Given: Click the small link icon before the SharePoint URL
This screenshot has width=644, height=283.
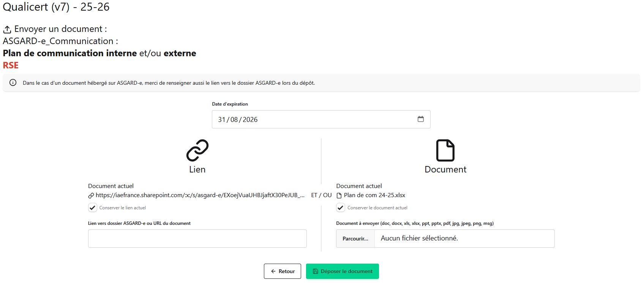Looking at the screenshot, I should pyautogui.click(x=91, y=196).
